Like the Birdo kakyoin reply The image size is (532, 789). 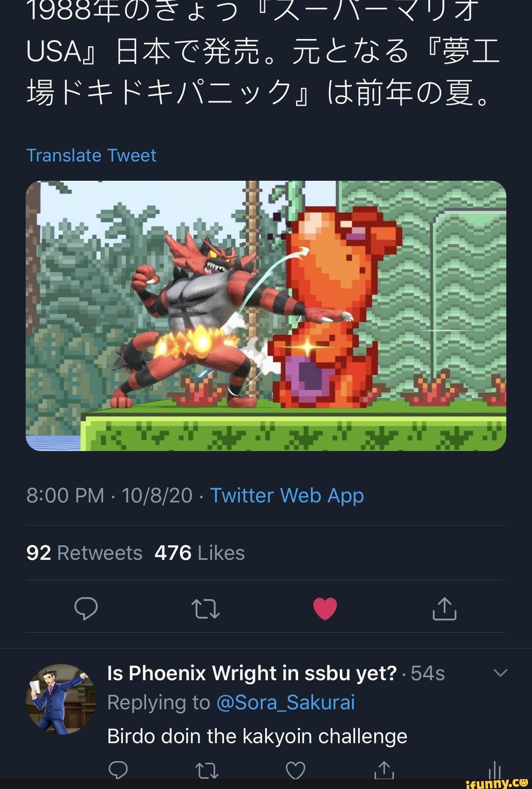tap(296, 769)
